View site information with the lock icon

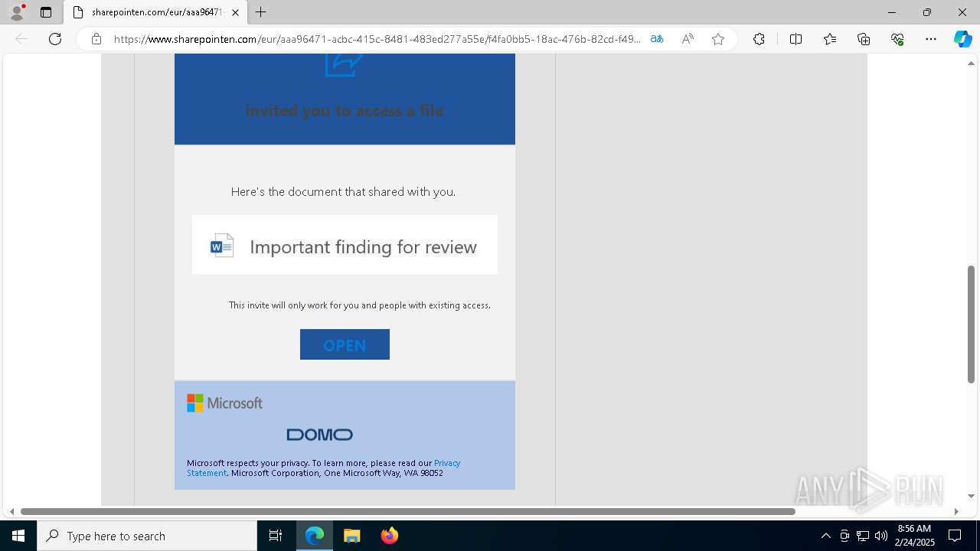click(96, 39)
